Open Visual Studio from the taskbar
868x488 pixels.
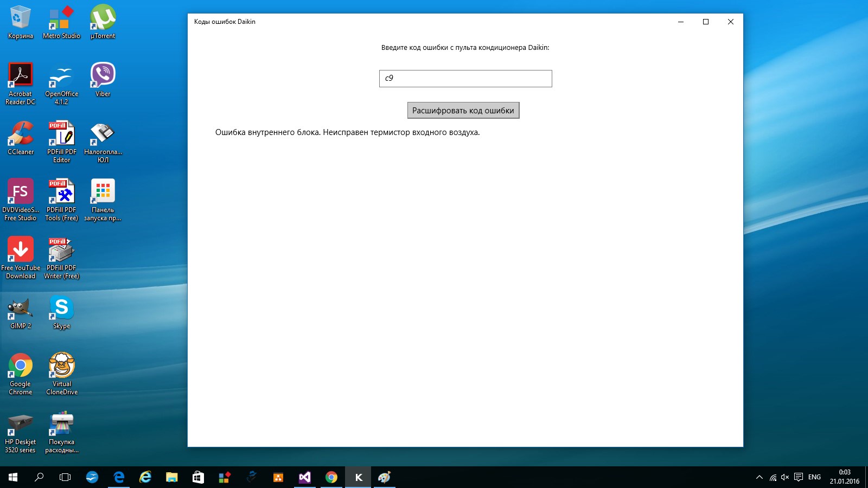305,477
